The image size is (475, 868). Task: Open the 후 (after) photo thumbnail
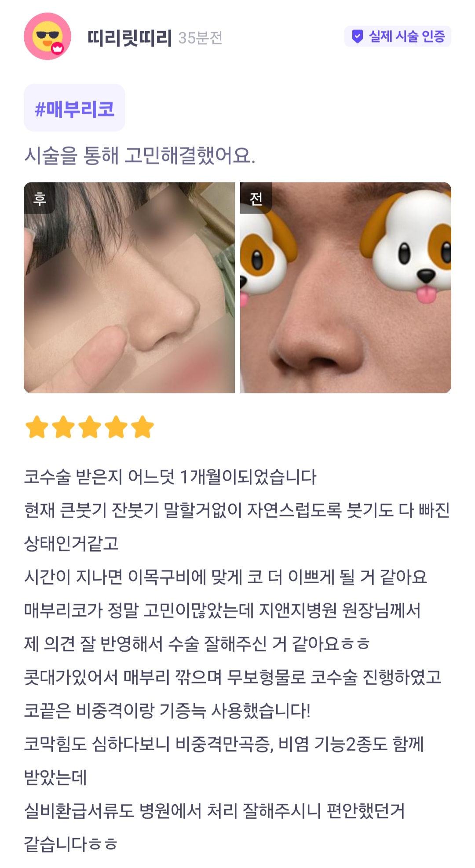tap(129, 288)
